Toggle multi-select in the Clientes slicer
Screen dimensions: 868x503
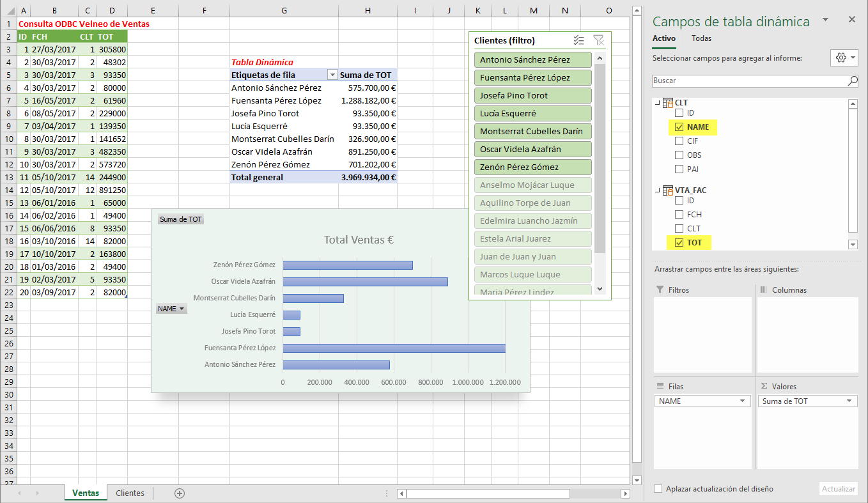(578, 40)
